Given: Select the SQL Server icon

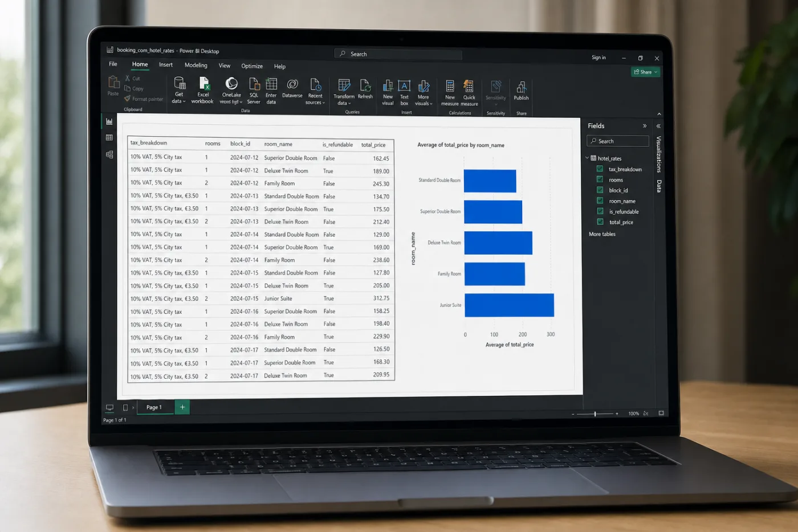Looking at the screenshot, I should (254, 84).
